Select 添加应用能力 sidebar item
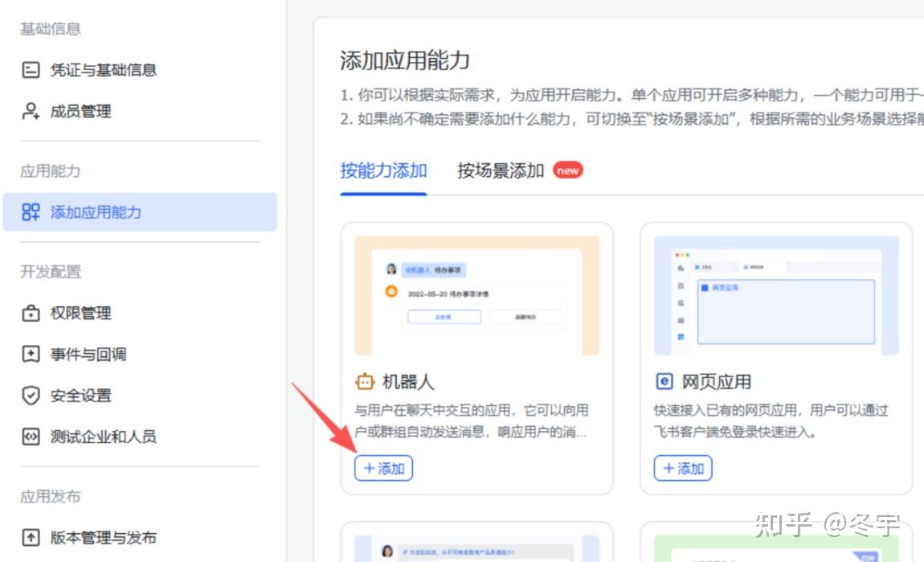This screenshot has height=562, width=924. pos(141,211)
